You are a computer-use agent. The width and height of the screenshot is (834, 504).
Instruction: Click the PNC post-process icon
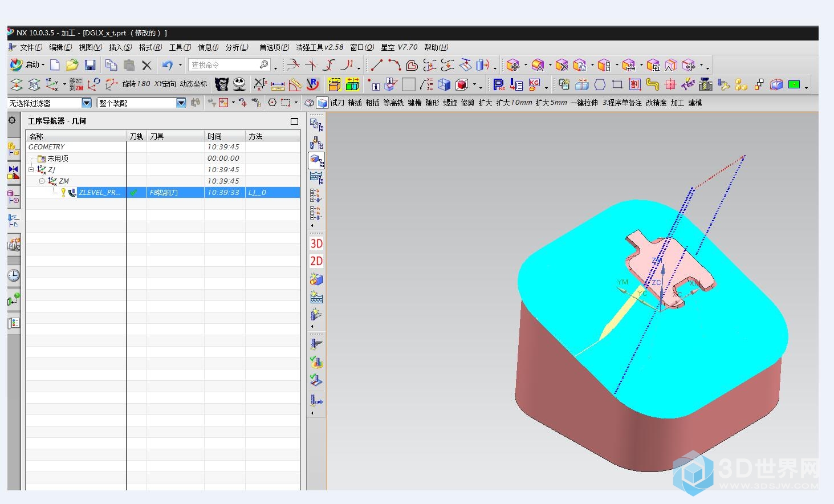[x=499, y=85]
